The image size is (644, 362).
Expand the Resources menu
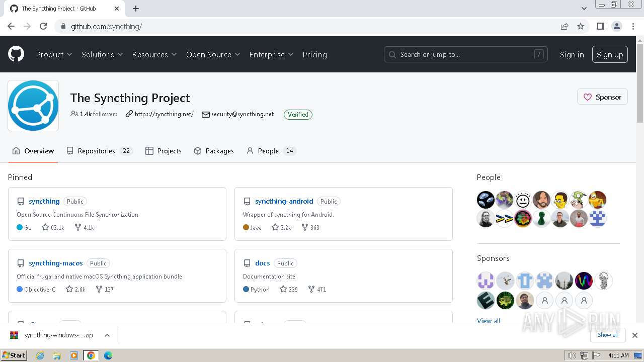[154, 54]
